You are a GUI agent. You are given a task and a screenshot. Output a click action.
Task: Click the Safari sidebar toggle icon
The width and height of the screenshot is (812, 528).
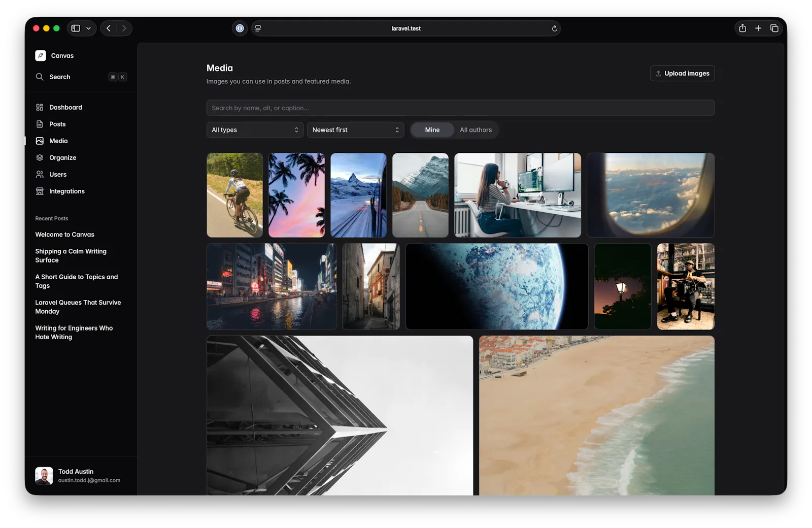point(76,28)
